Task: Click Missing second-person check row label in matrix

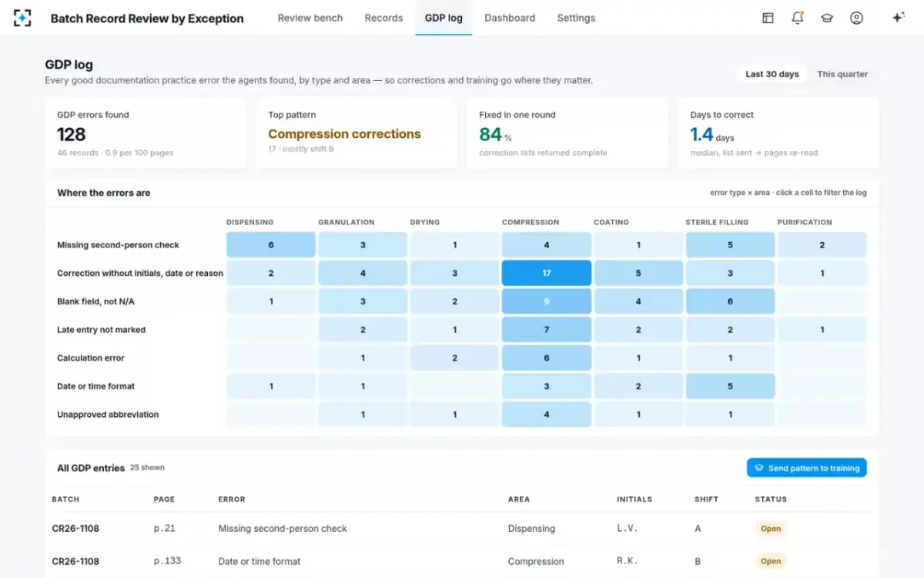Action: pos(118,245)
